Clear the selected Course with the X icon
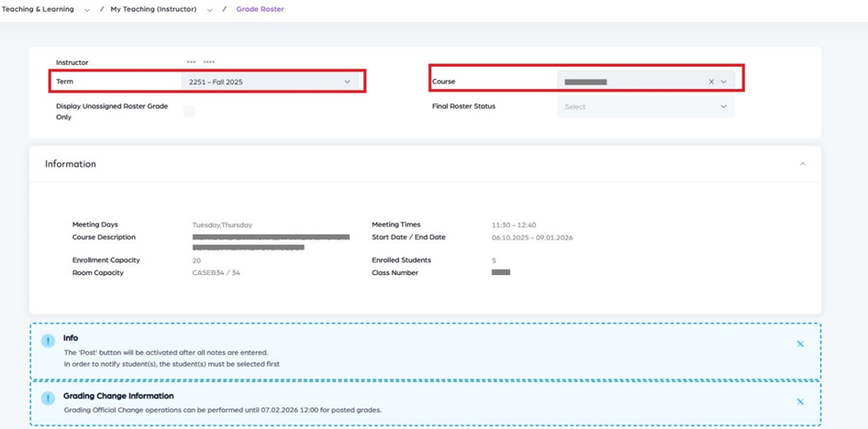The width and height of the screenshot is (868, 429). pyautogui.click(x=711, y=82)
